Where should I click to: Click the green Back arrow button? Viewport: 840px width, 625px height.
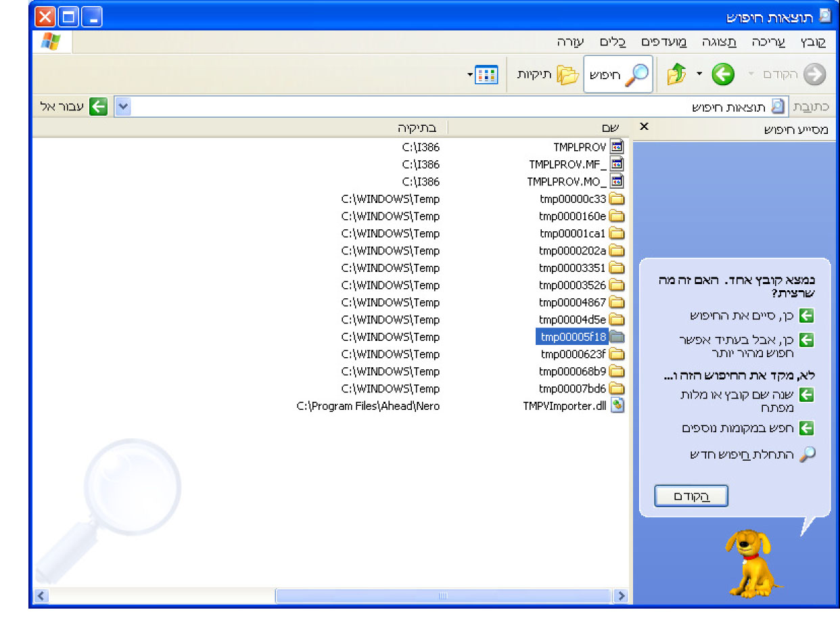pyautogui.click(x=723, y=74)
